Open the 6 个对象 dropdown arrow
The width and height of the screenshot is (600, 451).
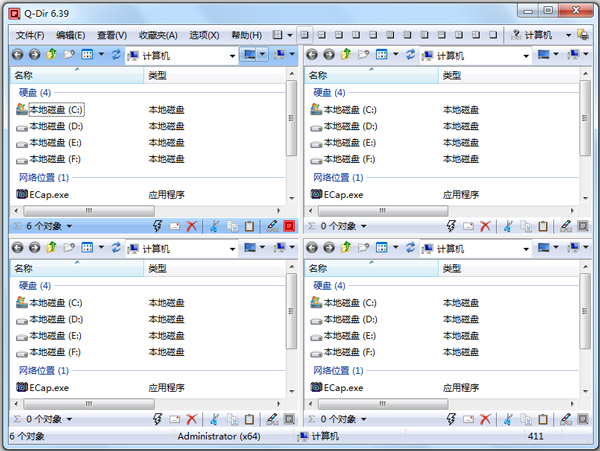(x=69, y=226)
